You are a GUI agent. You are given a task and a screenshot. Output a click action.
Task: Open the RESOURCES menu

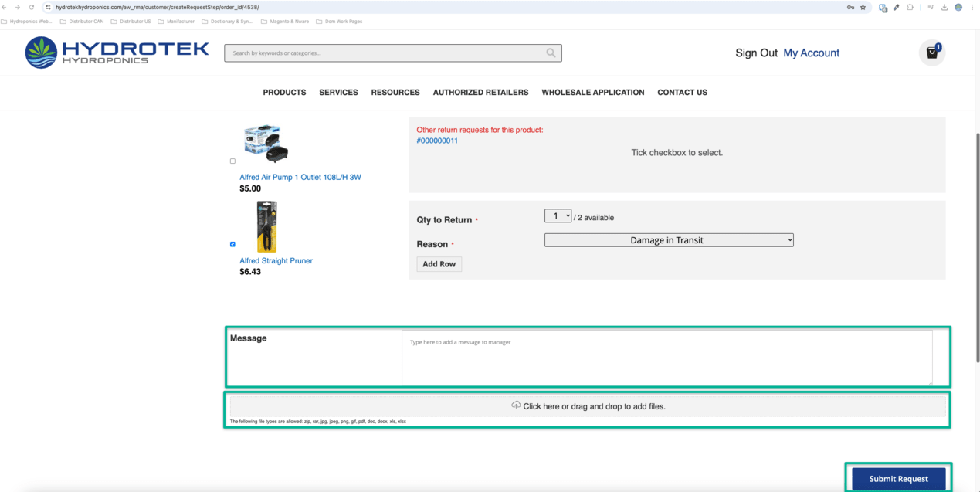(395, 92)
